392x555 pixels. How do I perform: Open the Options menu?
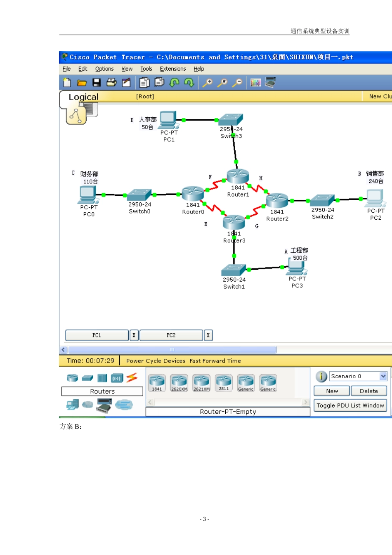(x=104, y=69)
